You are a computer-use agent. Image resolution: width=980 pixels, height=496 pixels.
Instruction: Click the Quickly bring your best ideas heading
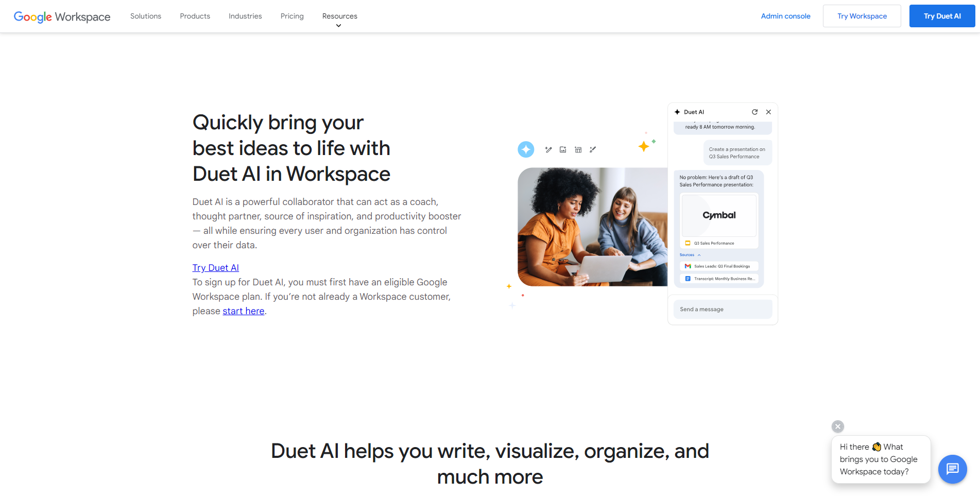click(x=291, y=148)
